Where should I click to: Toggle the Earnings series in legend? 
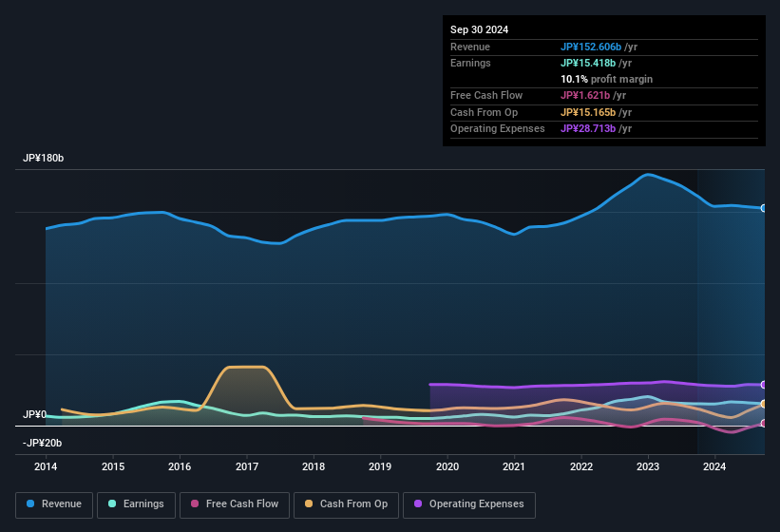(135, 503)
